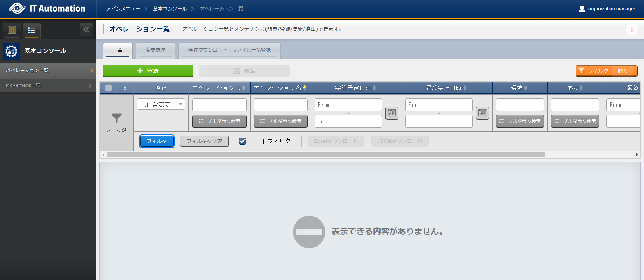Screen dimensions: 644x280
Task: Click the IT Automation logo icon
Action: (17, 8)
